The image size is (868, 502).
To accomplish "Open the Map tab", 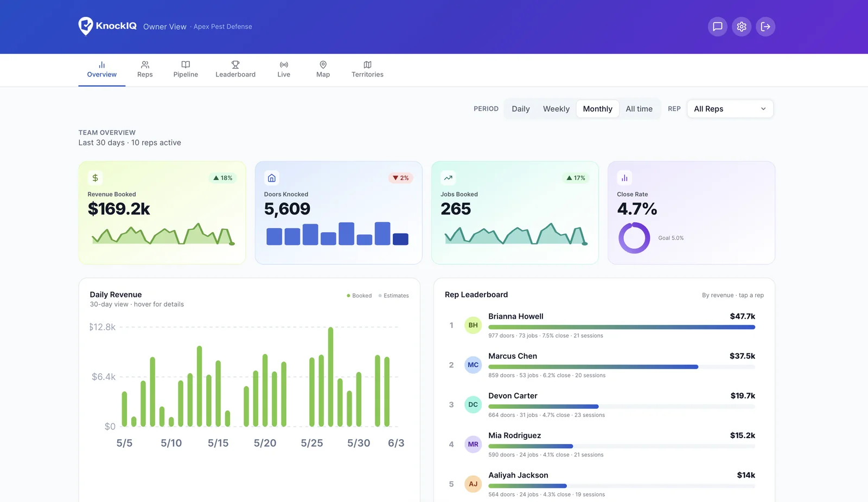I will click(323, 70).
